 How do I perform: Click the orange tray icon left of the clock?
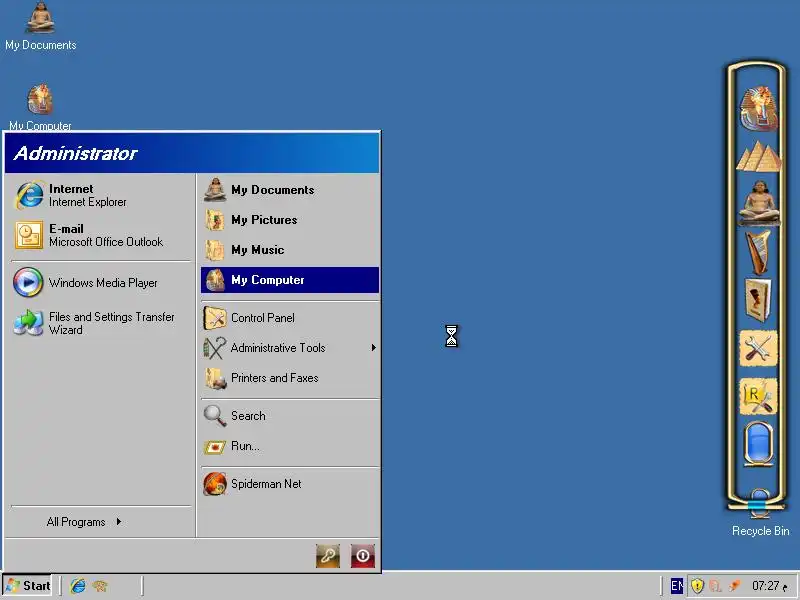tap(735, 586)
